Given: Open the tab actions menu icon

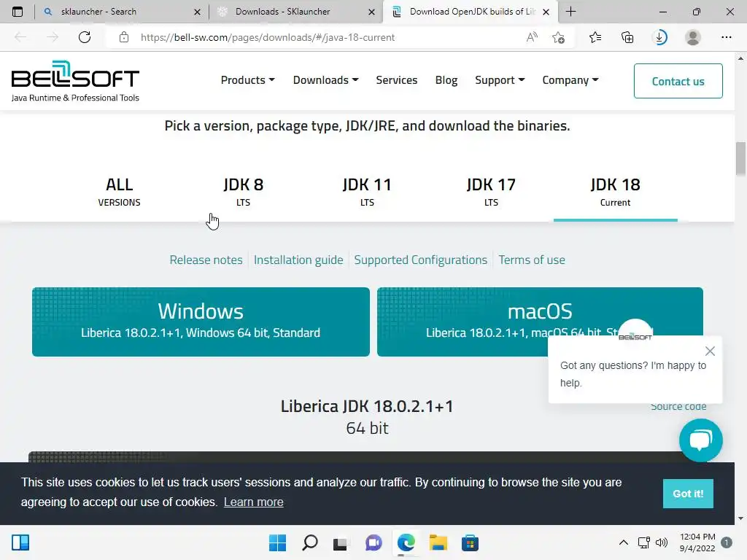Looking at the screenshot, I should (x=18, y=12).
